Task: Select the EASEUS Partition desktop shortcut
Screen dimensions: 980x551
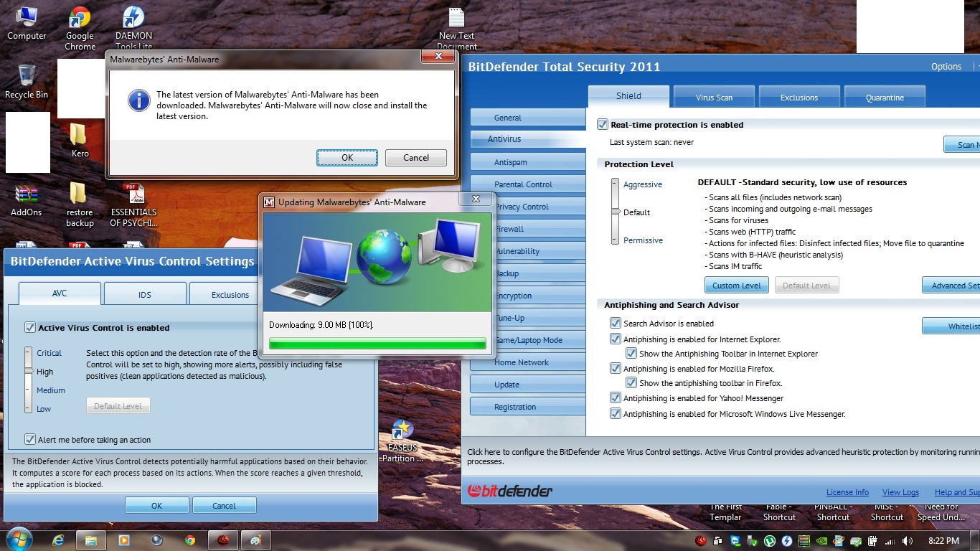Action: [x=402, y=441]
